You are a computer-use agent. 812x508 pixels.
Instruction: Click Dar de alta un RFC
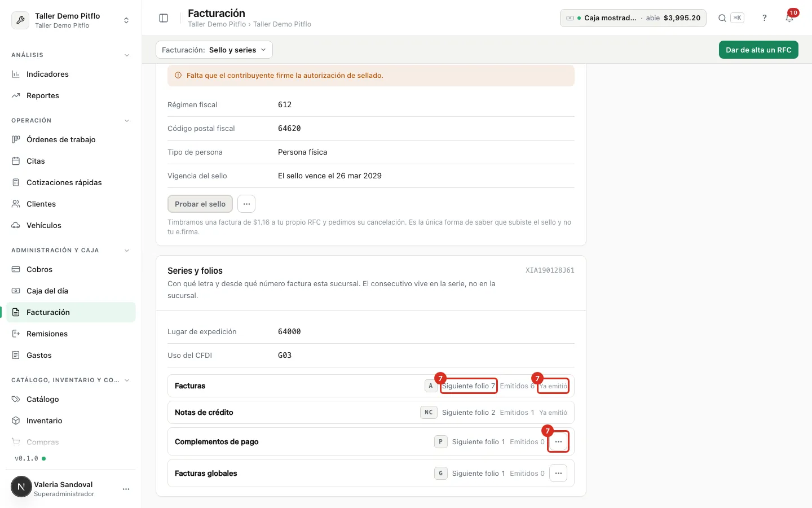coord(758,50)
